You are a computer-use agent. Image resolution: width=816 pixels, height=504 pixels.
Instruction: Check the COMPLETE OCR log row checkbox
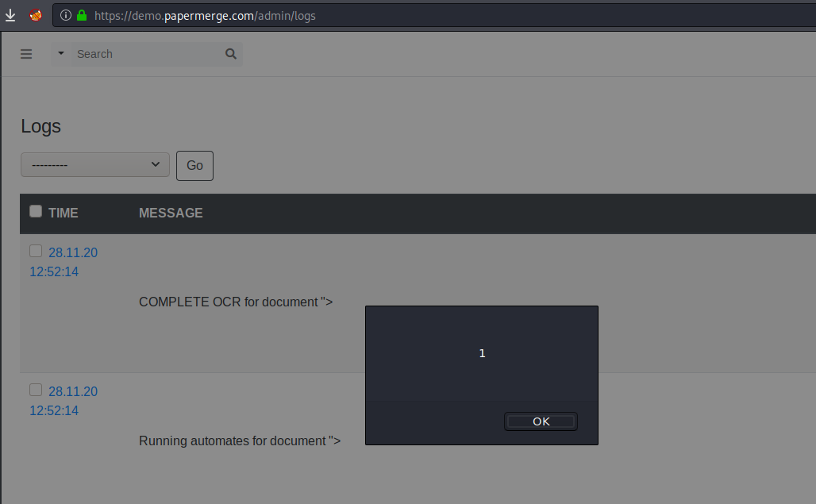pos(36,252)
